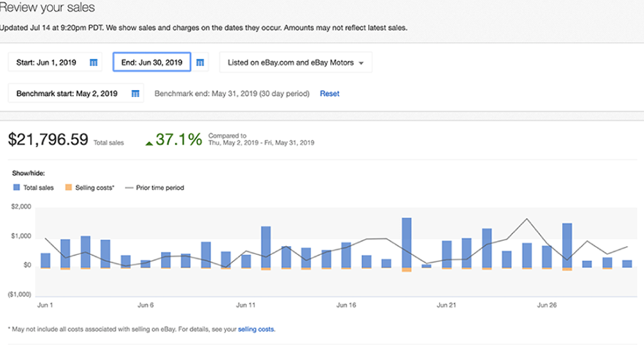
Task: Select the $21,796.59 total sales amount
Action: [x=48, y=138]
